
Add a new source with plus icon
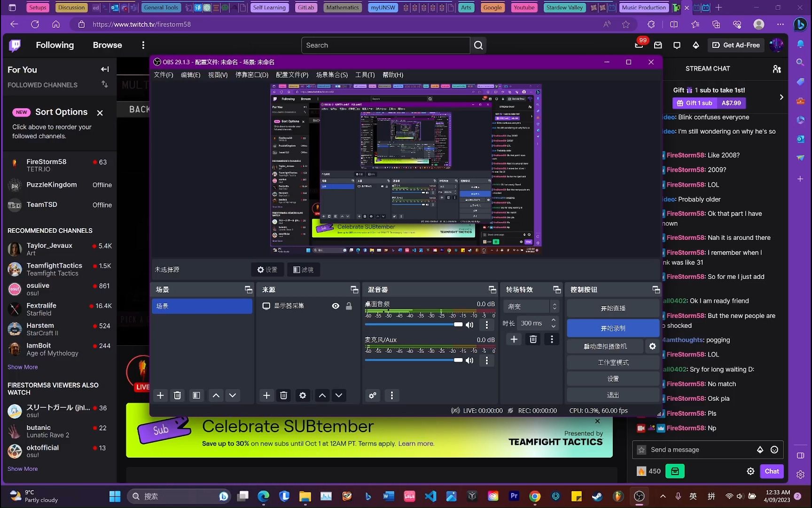click(266, 396)
